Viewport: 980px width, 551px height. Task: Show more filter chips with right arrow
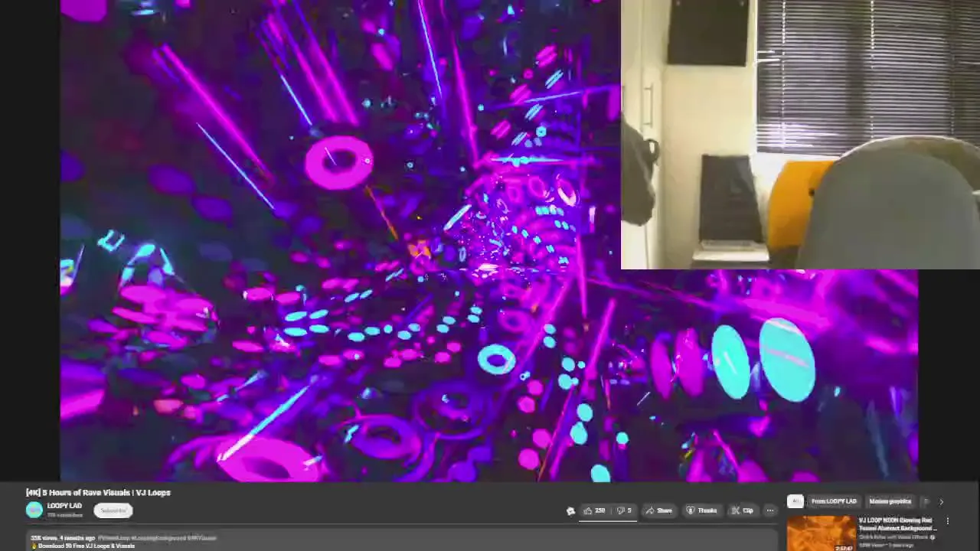click(x=941, y=501)
